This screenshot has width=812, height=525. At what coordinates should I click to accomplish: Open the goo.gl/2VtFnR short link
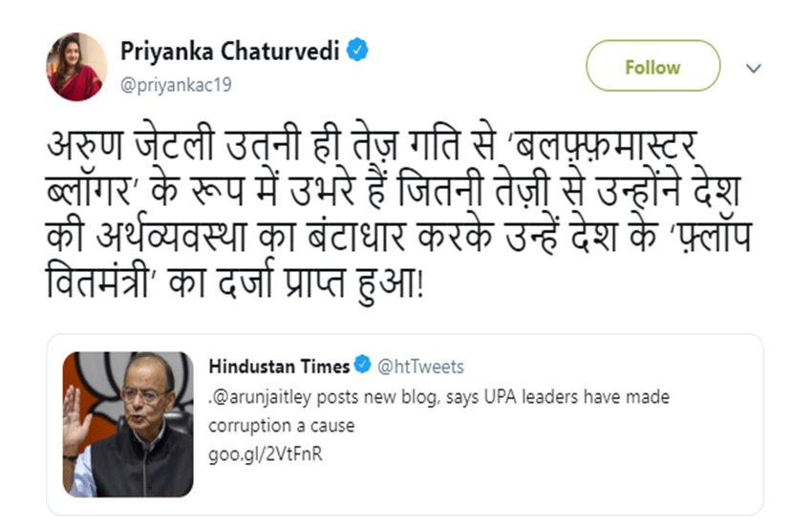(265, 453)
